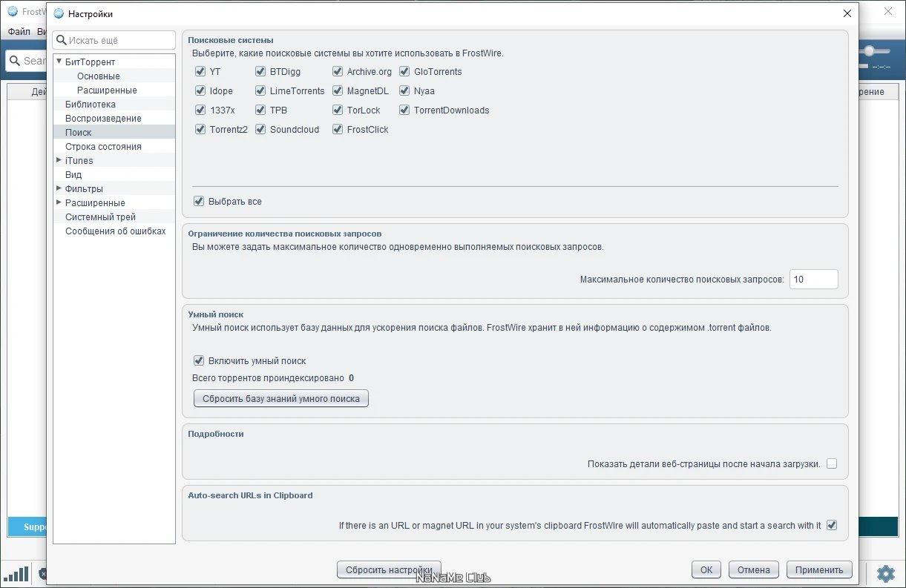Toggle LimeTorrents checkbox
The height and width of the screenshot is (588, 906).
260,91
